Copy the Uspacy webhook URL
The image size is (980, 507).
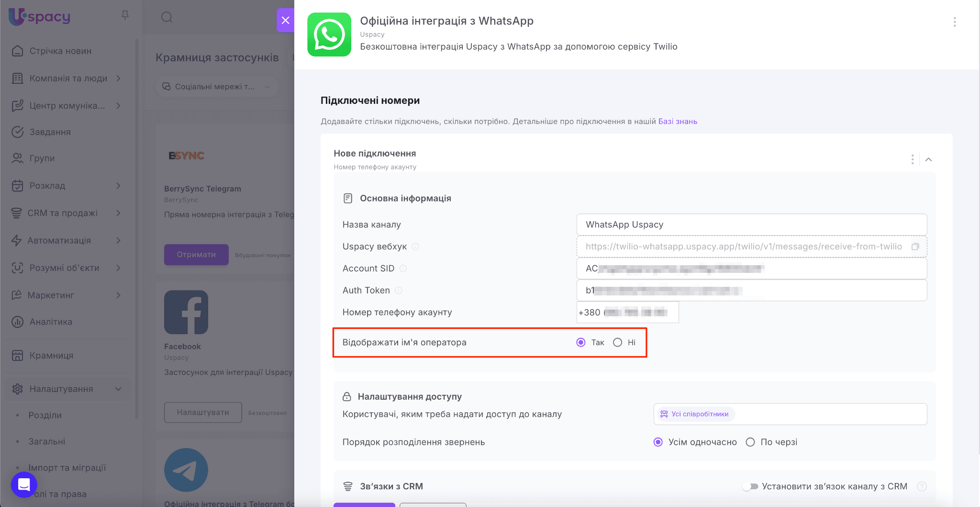point(915,247)
